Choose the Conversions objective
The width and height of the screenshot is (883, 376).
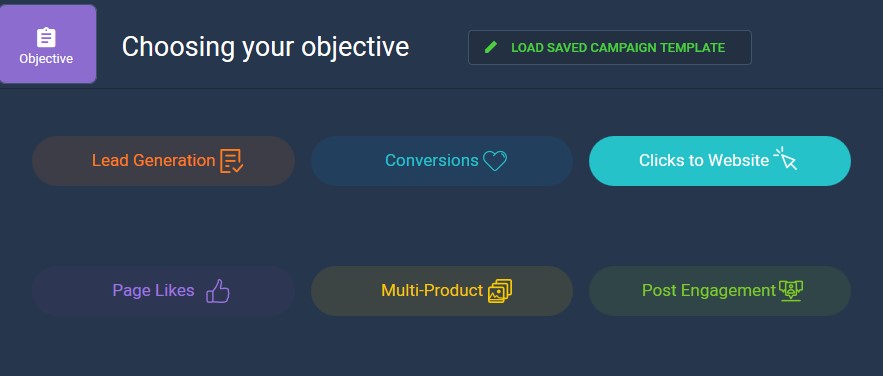point(442,161)
